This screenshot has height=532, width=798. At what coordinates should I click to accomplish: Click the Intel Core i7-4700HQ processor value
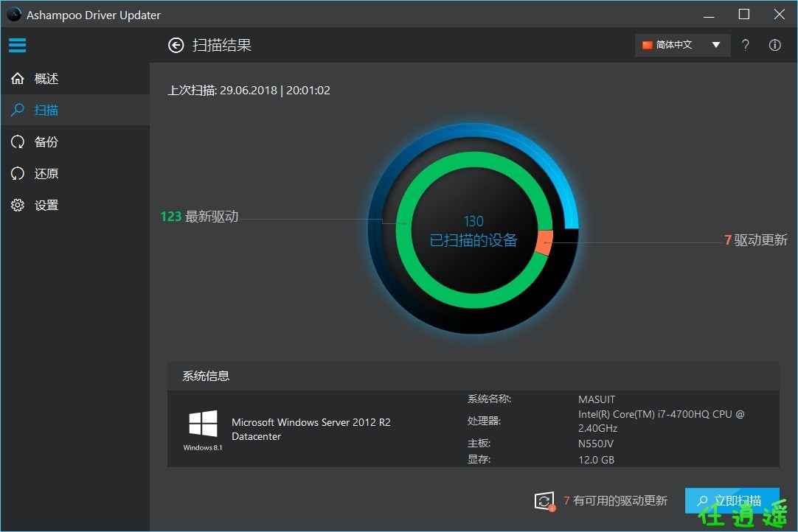coord(661,421)
